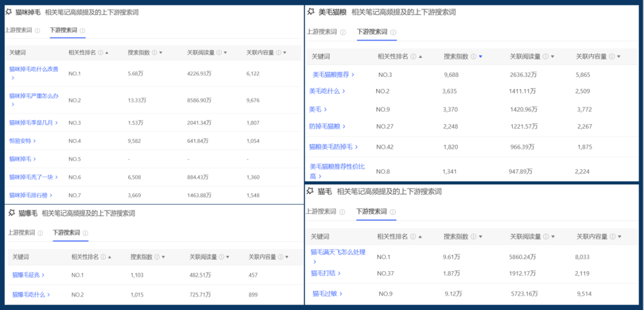Click info icon next to 下游搜索词 in 猫咪掉毛 panel
The height and width of the screenshot is (310, 644).
(x=82, y=30)
